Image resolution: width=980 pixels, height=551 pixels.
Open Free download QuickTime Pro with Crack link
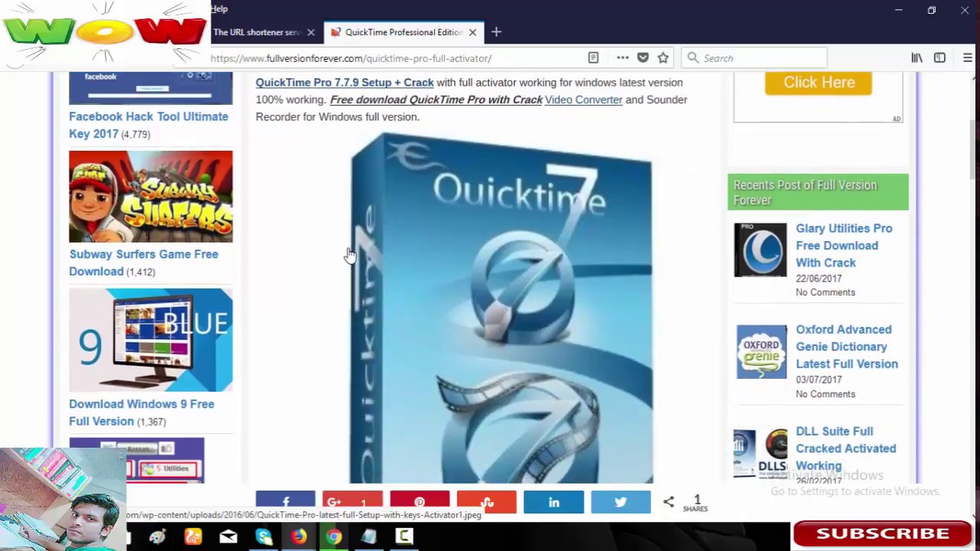[x=436, y=99]
